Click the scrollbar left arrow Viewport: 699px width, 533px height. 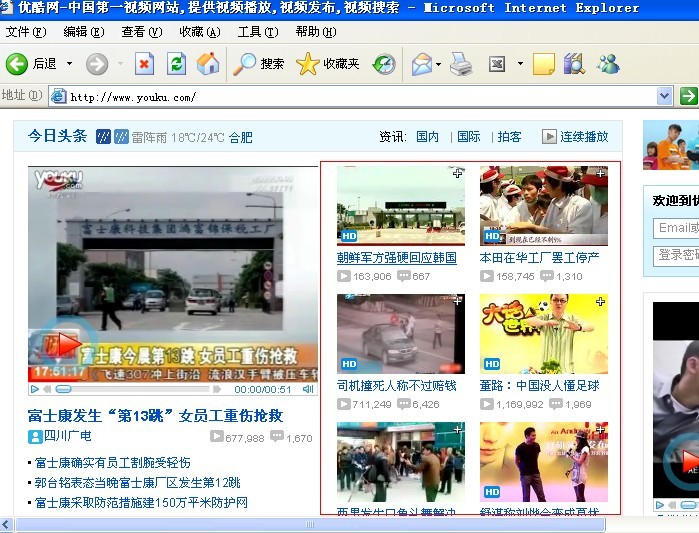(x=7, y=525)
